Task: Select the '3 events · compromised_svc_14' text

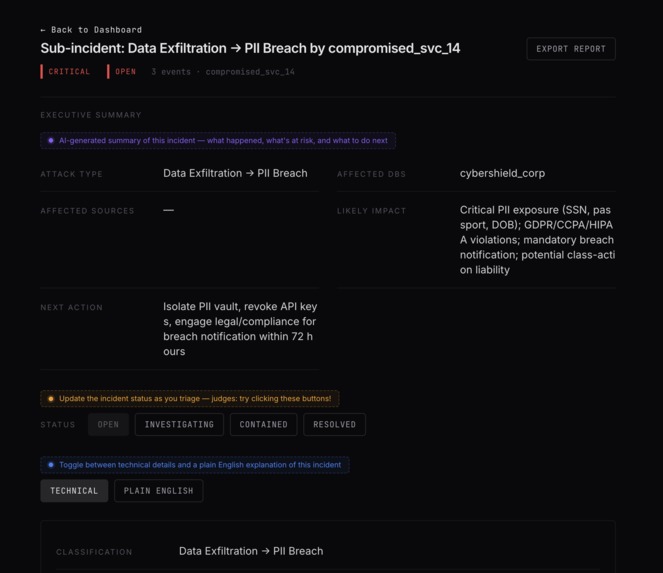Action: pyautogui.click(x=223, y=72)
